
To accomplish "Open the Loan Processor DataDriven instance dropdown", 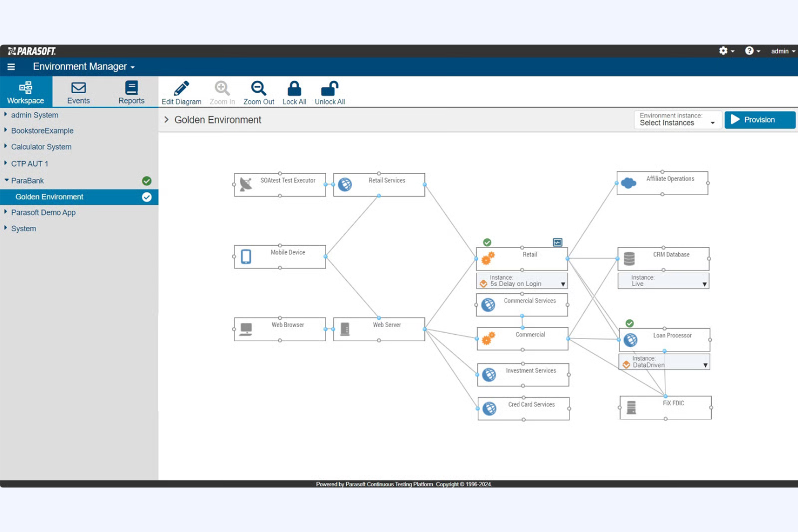I will coord(664,362).
